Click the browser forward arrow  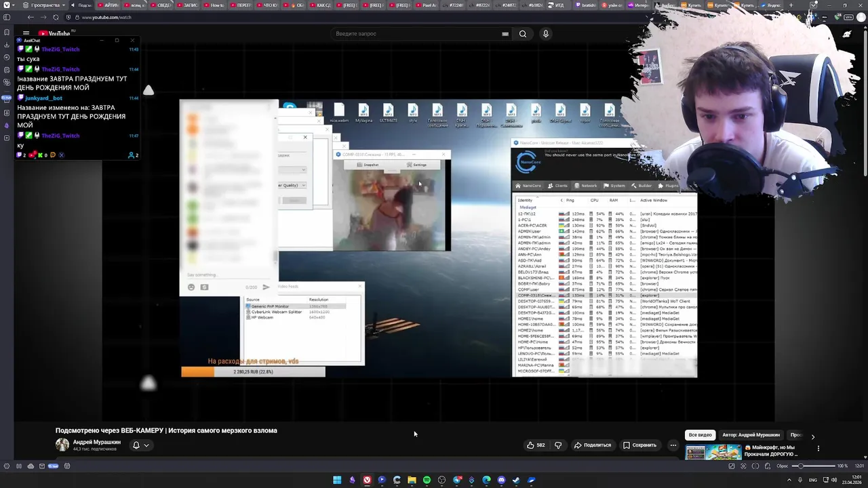click(x=43, y=17)
